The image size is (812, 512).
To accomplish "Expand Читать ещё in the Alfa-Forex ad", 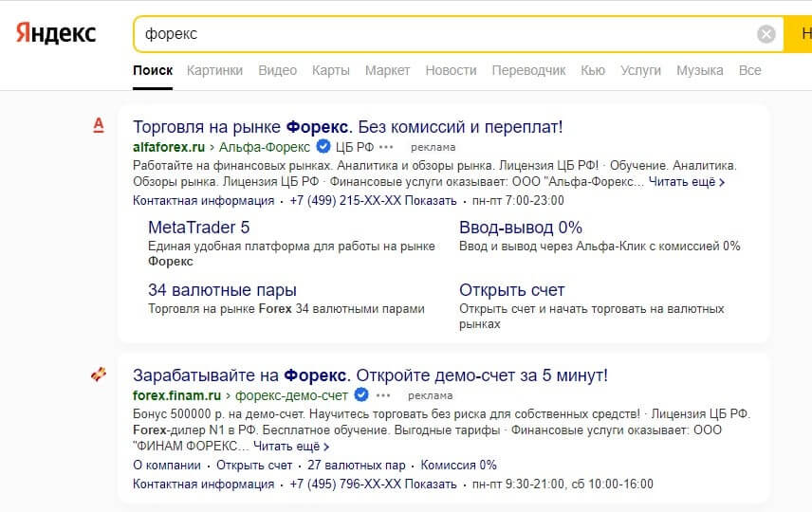I will 686,182.
